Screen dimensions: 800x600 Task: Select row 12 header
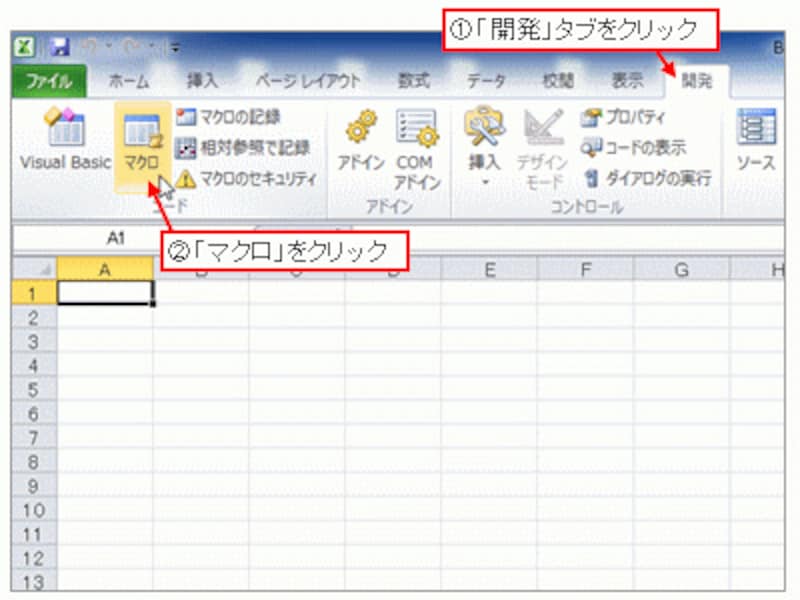click(34, 558)
